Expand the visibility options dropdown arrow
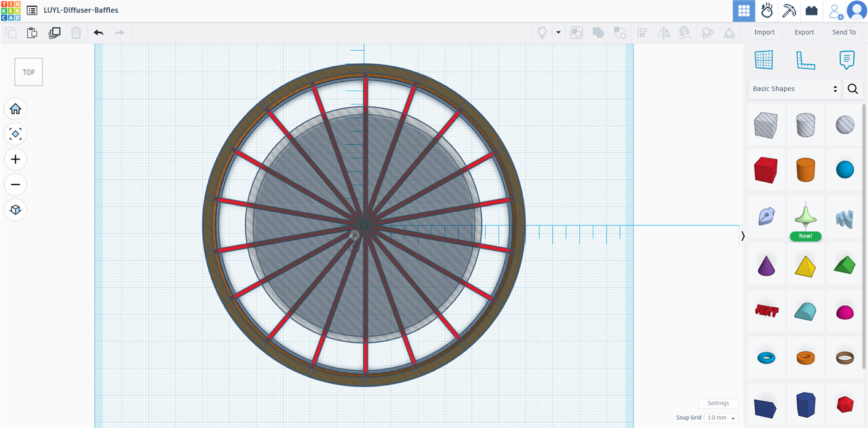 (558, 33)
